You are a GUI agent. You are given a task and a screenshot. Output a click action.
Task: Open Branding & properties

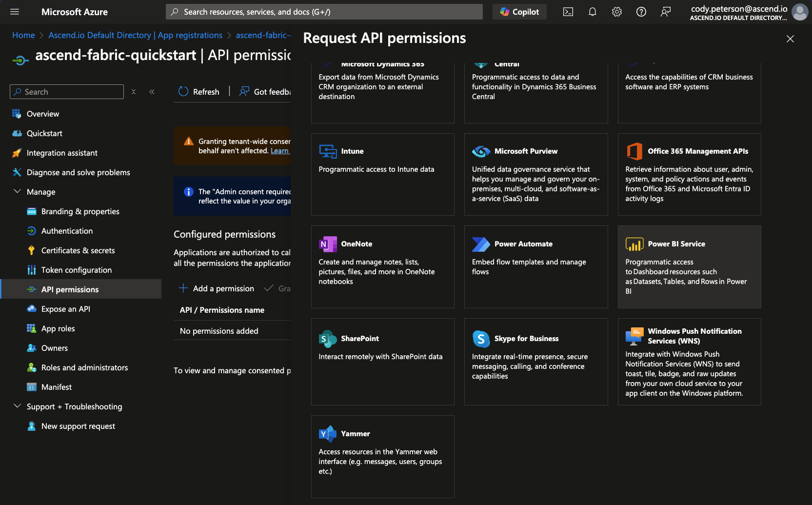tap(81, 211)
